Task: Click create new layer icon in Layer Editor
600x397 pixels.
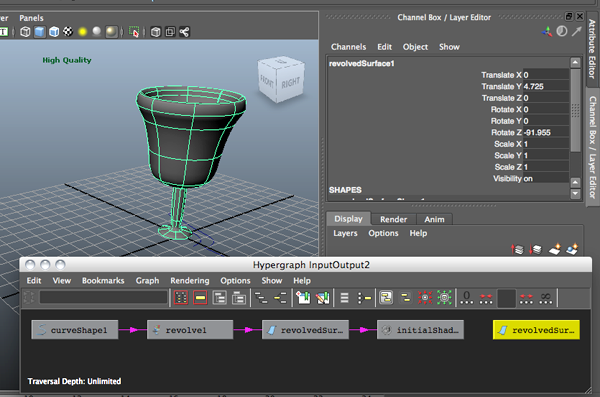Action: tap(554, 249)
